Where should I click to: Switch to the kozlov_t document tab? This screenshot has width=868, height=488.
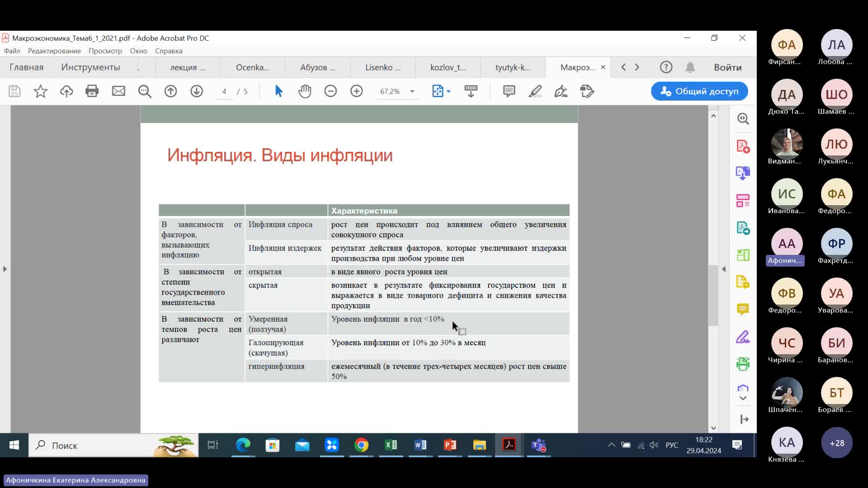coord(448,67)
